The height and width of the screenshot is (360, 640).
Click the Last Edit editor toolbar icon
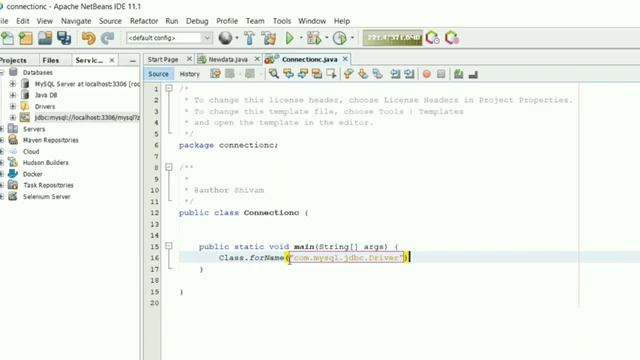pos(215,74)
